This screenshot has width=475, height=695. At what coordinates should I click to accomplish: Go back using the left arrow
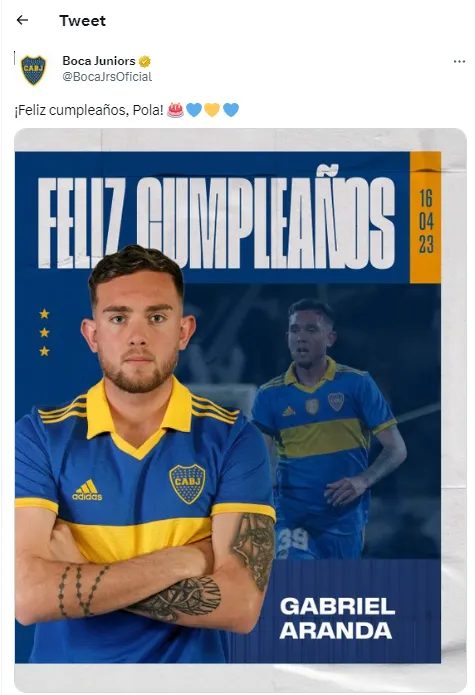(22, 20)
